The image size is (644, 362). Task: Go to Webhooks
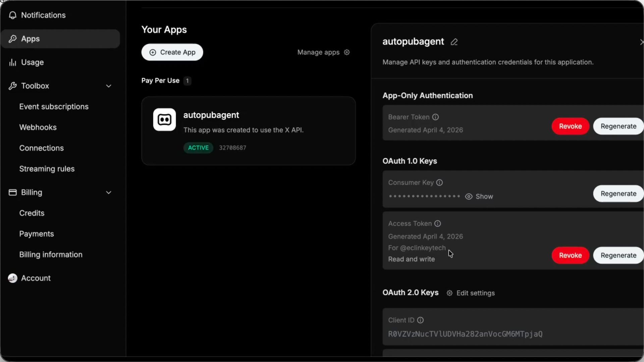point(38,127)
